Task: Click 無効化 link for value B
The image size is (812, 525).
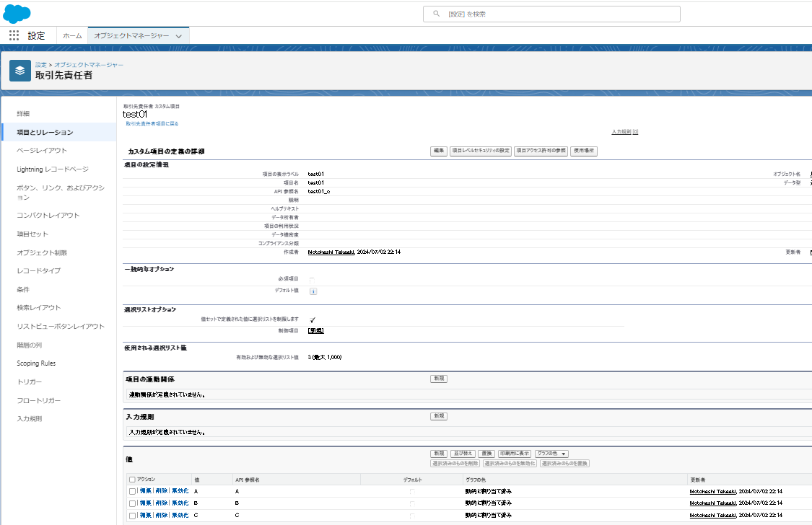Action: (x=180, y=503)
